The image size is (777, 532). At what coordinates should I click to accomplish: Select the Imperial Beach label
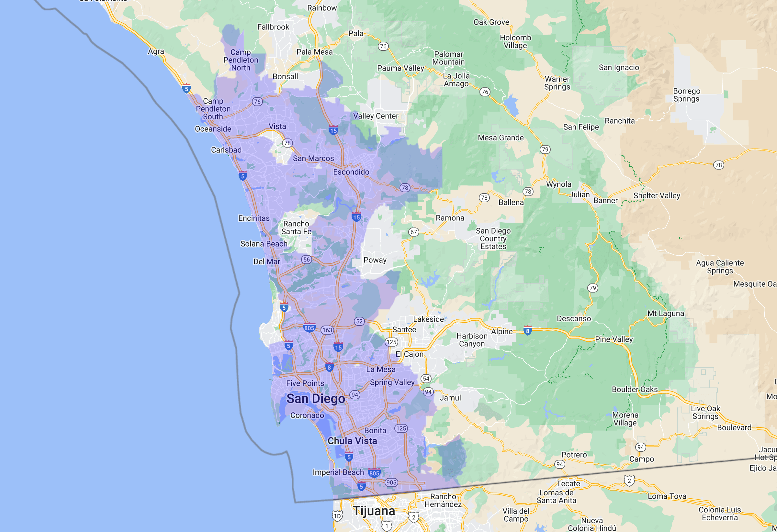coord(338,472)
